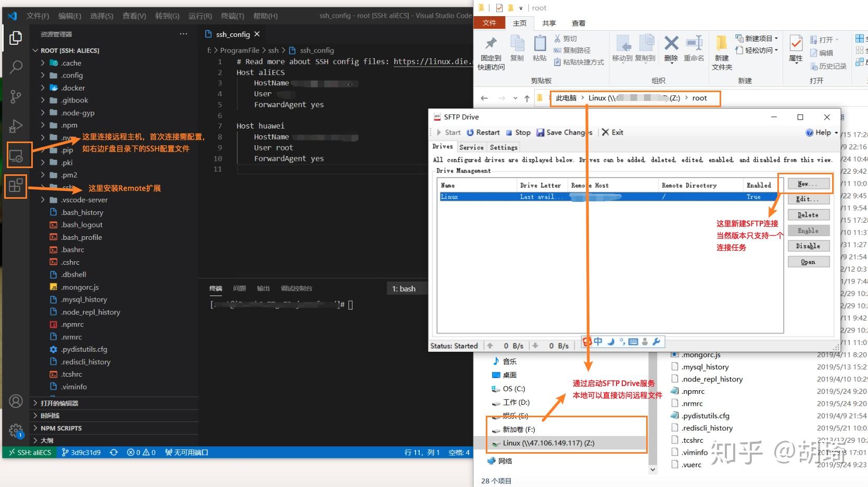Click the Back arrow in File Explorer
868x487 pixels.
[x=484, y=98]
